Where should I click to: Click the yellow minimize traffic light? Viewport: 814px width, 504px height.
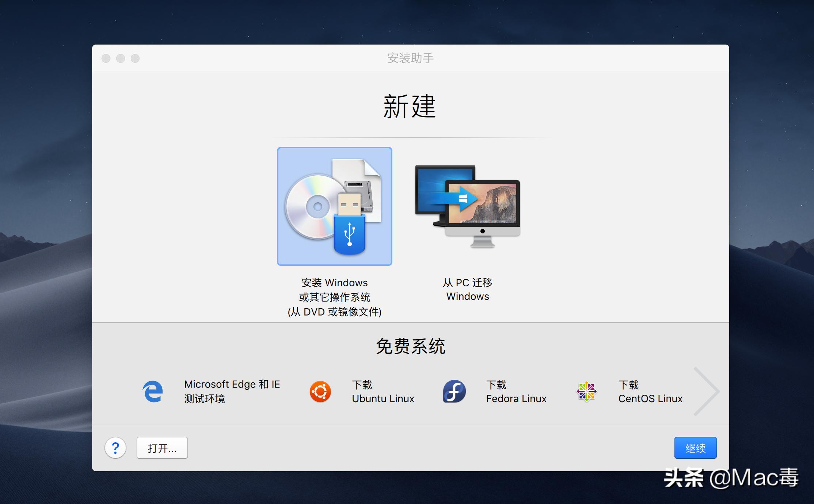tap(121, 58)
